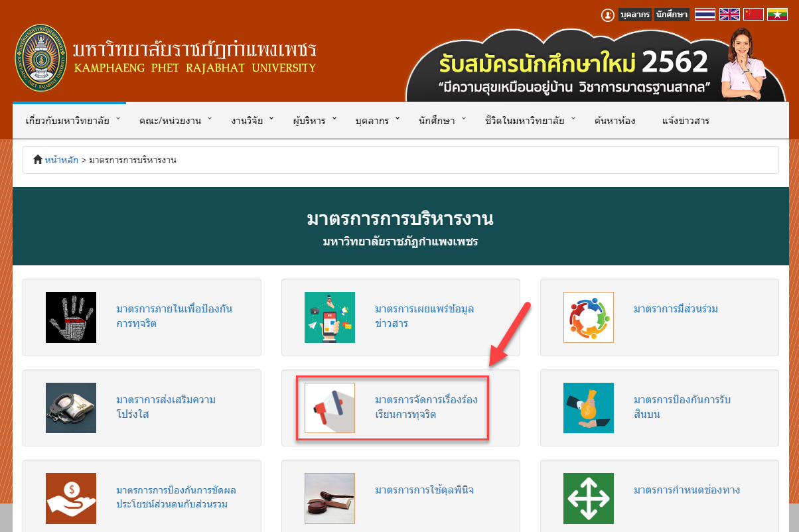Click the gavel discretion icon
799x532 pixels.
tap(330, 498)
